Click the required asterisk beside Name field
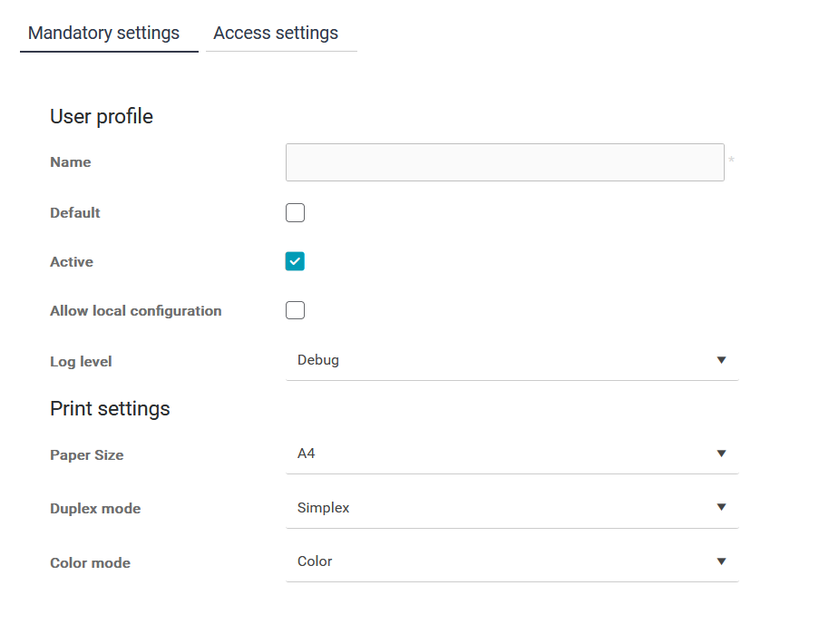Viewport: 819px width, 644px height. (731, 161)
